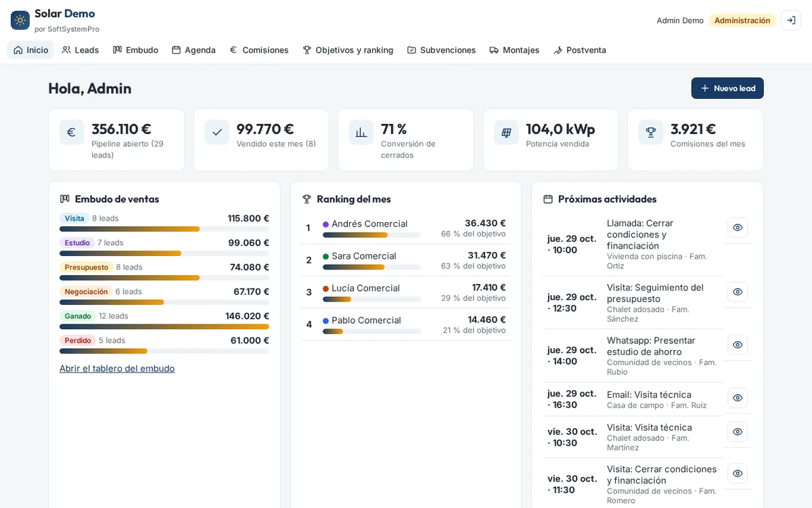Go to Objetivos y ranking section

click(x=348, y=50)
